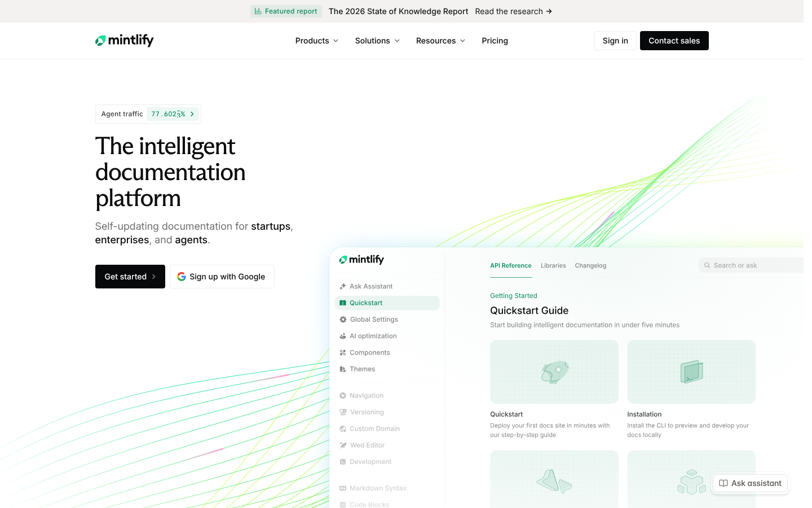
Task: Click the Navigation compass icon
Action: (342, 396)
